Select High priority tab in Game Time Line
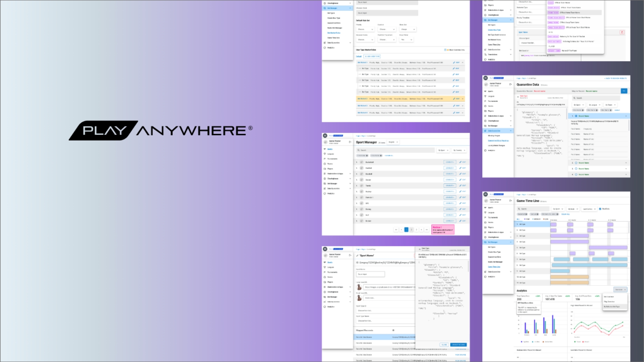 [x=527, y=219]
